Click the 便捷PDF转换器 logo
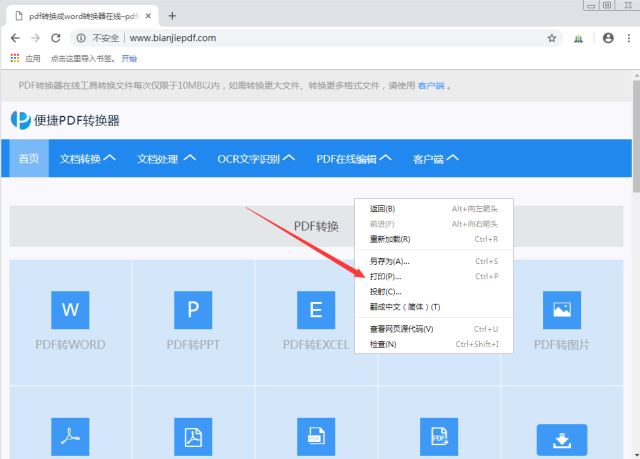 [x=65, y=120]
